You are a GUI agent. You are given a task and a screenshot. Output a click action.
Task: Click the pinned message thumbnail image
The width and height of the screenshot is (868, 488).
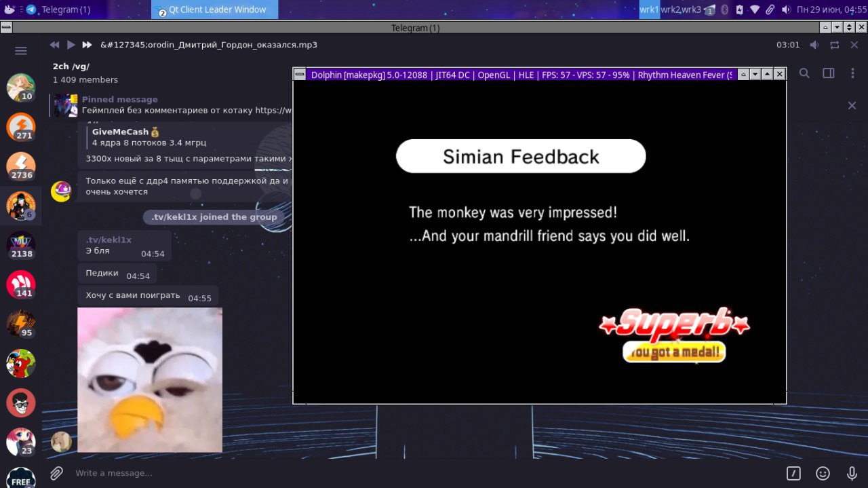coord(66,105)
